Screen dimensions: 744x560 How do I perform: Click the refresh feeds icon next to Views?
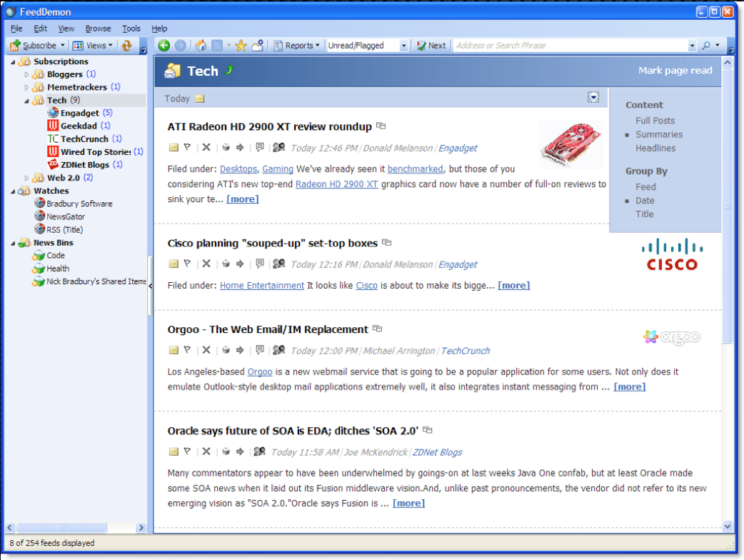[126, 46]
